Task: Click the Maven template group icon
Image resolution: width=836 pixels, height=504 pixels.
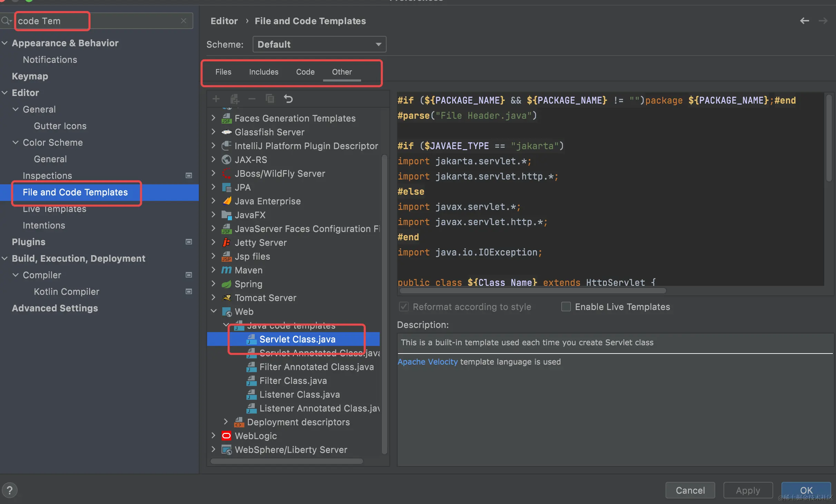Action: click(226, 270)
